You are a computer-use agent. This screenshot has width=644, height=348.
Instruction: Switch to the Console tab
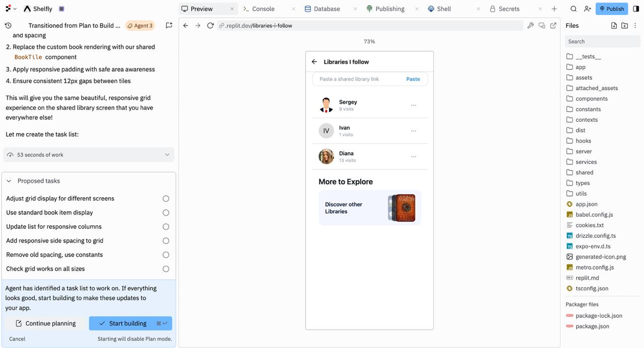(263, 9)
